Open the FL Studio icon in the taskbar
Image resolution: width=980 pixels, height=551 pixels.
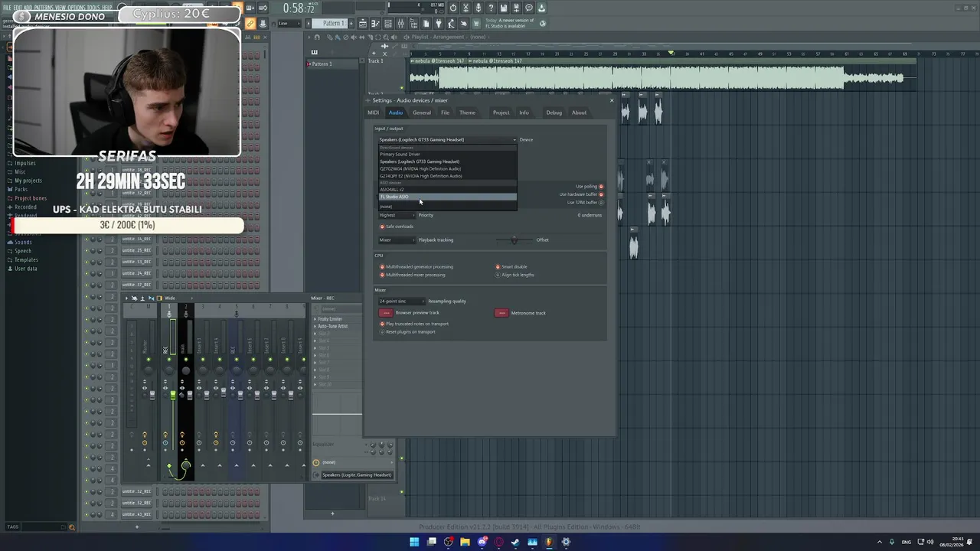coord(548,542)
